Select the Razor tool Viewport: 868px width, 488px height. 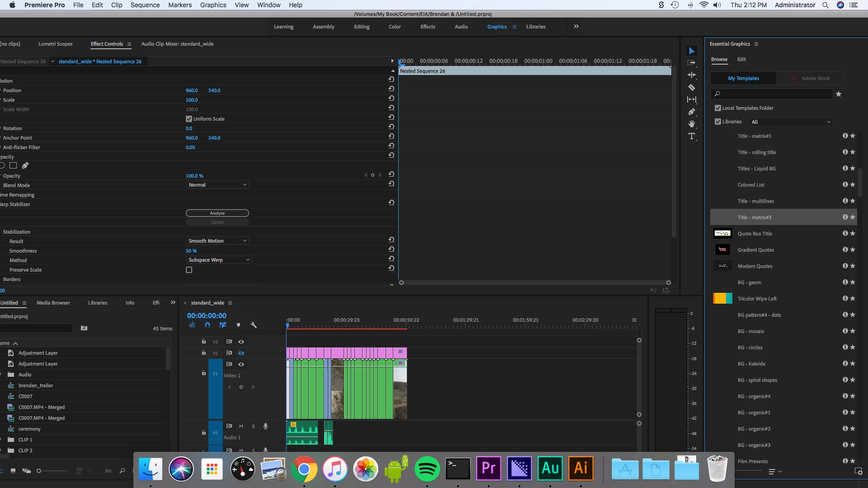point(691,87)
